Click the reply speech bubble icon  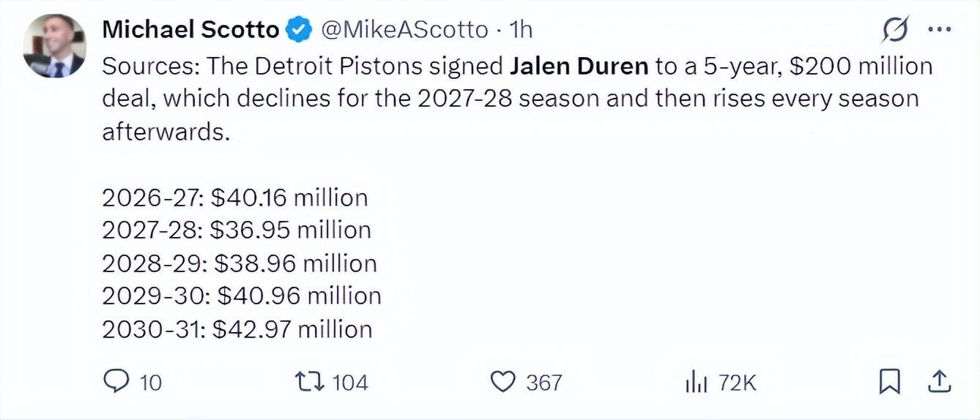point(117,381)
